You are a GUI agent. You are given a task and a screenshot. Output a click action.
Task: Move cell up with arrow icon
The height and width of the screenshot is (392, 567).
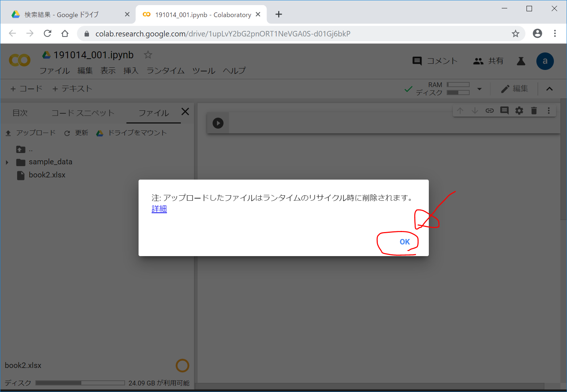point(460,110)
